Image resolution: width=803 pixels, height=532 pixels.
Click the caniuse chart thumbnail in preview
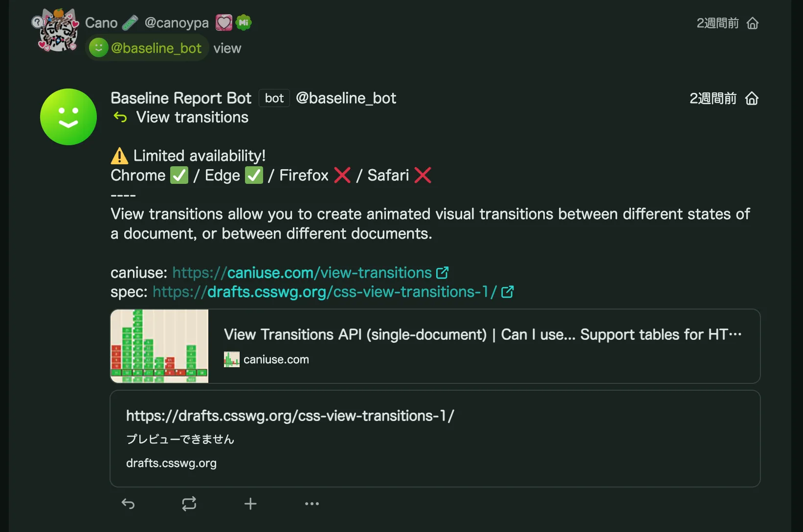[159, 346]
